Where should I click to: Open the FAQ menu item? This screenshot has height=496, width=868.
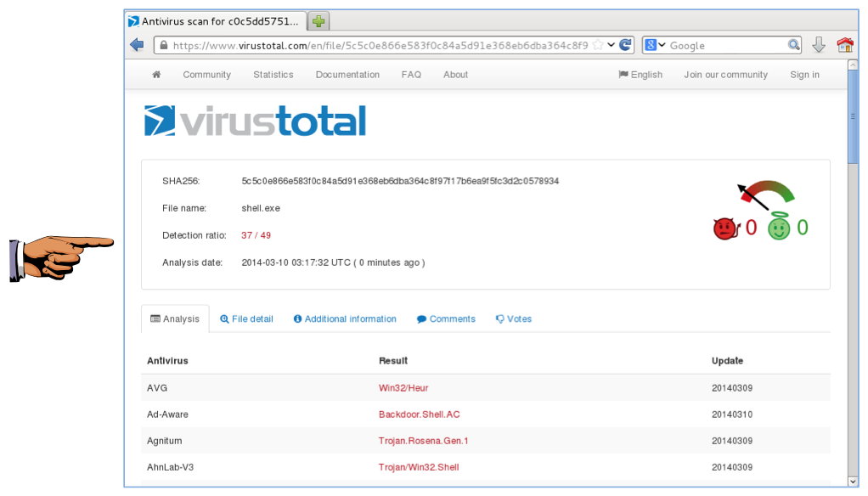(x=411, y=75)
